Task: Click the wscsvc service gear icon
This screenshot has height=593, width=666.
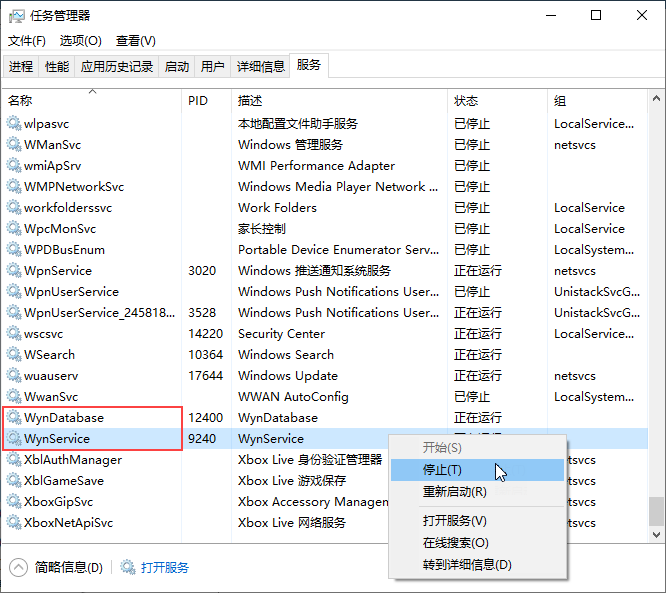Action: (14, 333)
